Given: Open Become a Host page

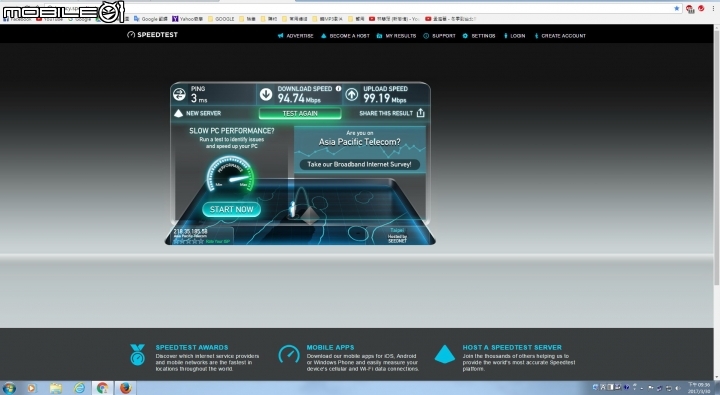Looking at the screenshot, I should 345,36.
